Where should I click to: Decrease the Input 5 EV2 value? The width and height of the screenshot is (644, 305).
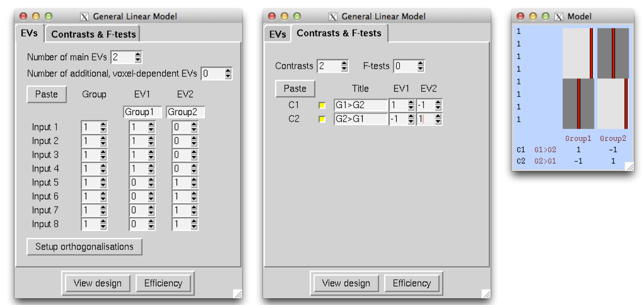[x=194, y=186]
